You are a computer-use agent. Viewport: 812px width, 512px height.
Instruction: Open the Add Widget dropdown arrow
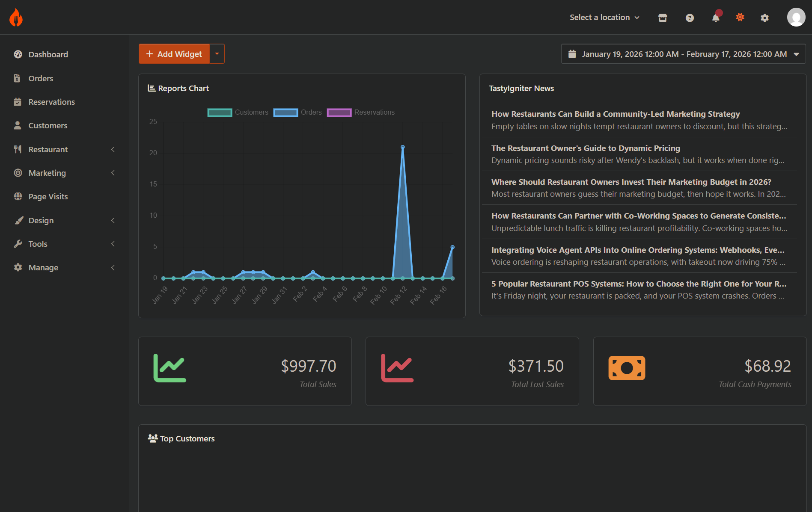(217, 54)
